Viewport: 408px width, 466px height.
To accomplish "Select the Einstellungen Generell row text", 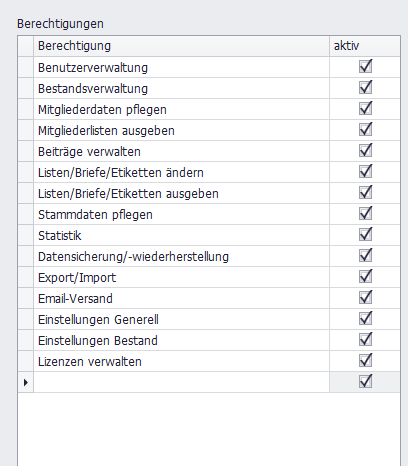I will coord(98,320).
